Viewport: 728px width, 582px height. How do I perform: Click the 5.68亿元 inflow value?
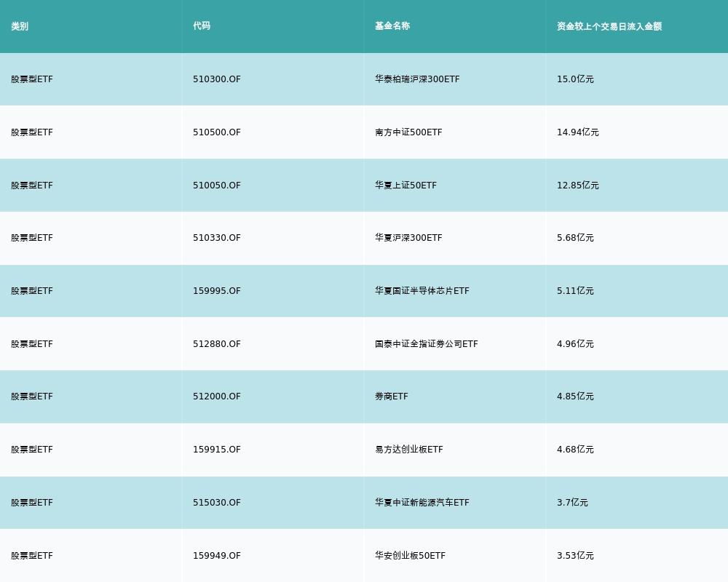click(575, 238)
